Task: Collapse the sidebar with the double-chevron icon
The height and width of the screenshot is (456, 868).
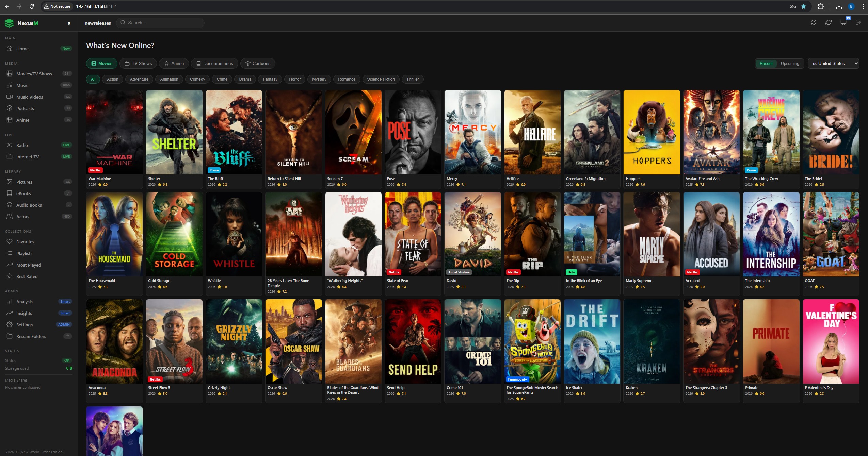Action: coord(69,23)
